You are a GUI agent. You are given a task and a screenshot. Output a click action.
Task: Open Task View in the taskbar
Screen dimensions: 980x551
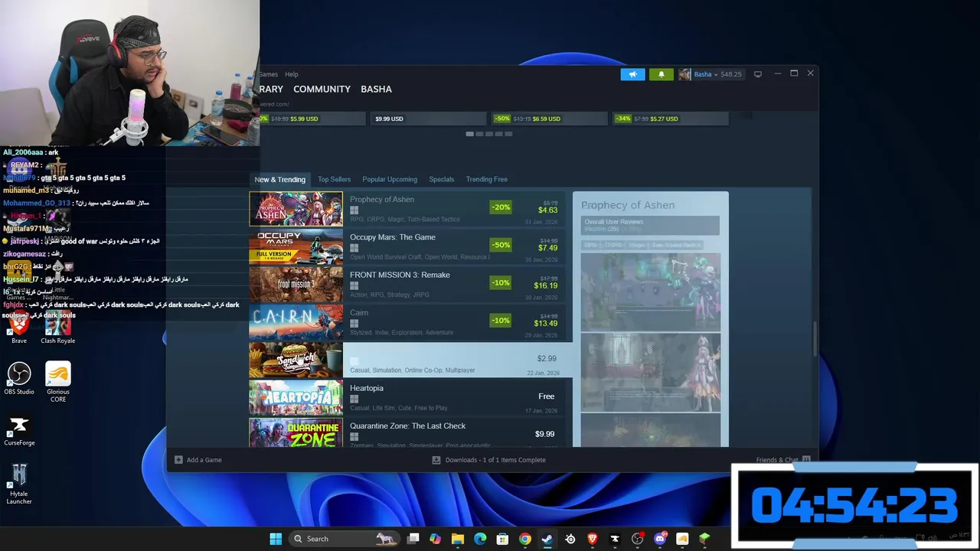(413, 539)
